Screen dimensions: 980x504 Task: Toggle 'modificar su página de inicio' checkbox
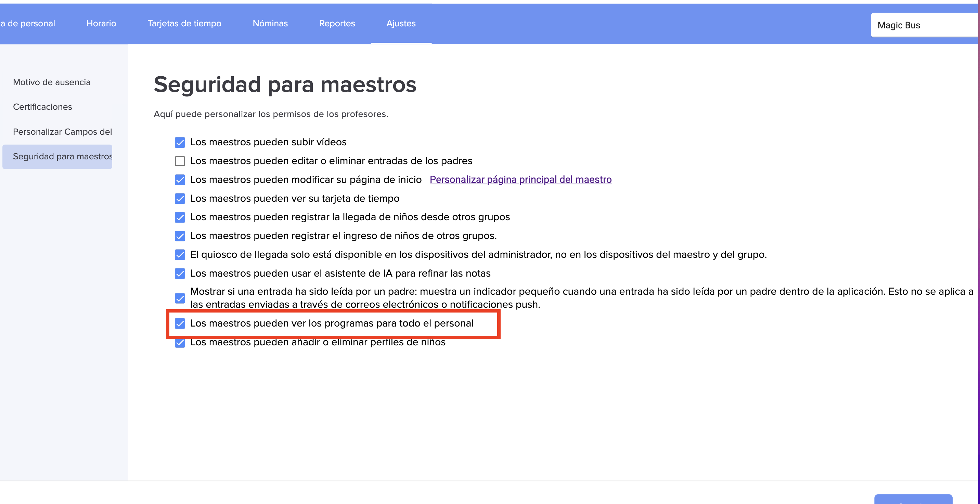180,180
